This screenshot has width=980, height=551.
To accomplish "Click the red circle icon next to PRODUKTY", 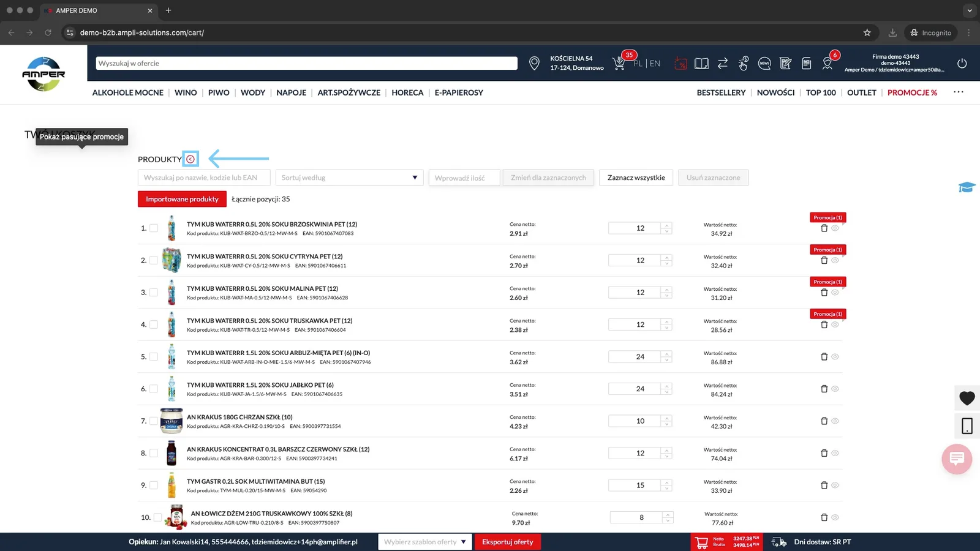I will (x=190, y=159).
